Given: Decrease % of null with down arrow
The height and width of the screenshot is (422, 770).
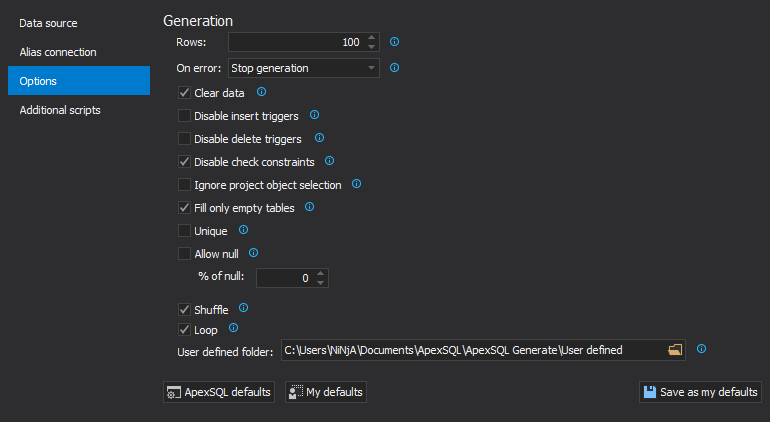Looking at the screenshot, I should pyautogui.click(x=321, y=282).
